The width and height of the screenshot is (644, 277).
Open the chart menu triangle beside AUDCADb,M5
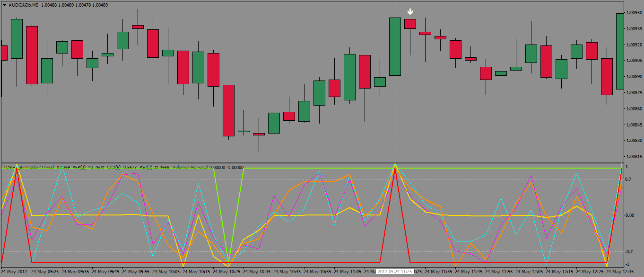point(4,5)
